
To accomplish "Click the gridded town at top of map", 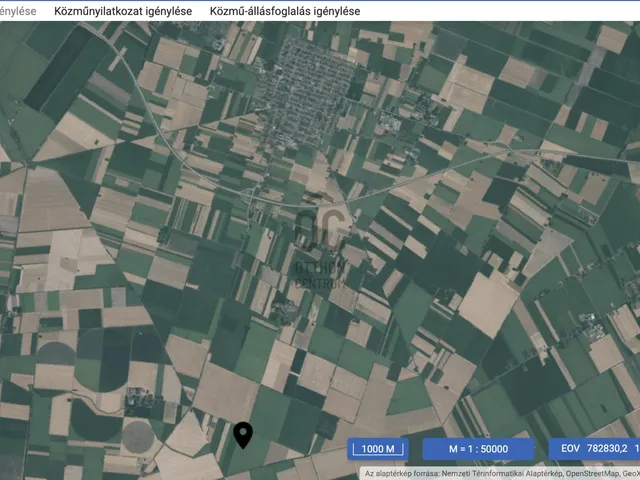I will click(305, 80).
